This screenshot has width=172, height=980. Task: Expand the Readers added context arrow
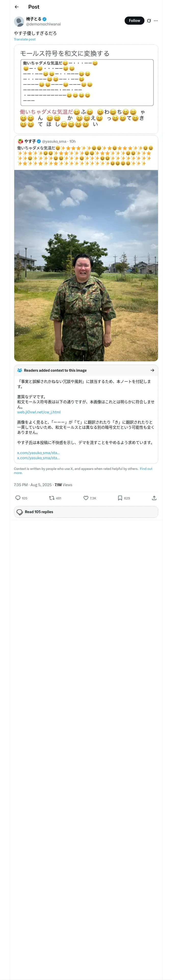(152, 370)
